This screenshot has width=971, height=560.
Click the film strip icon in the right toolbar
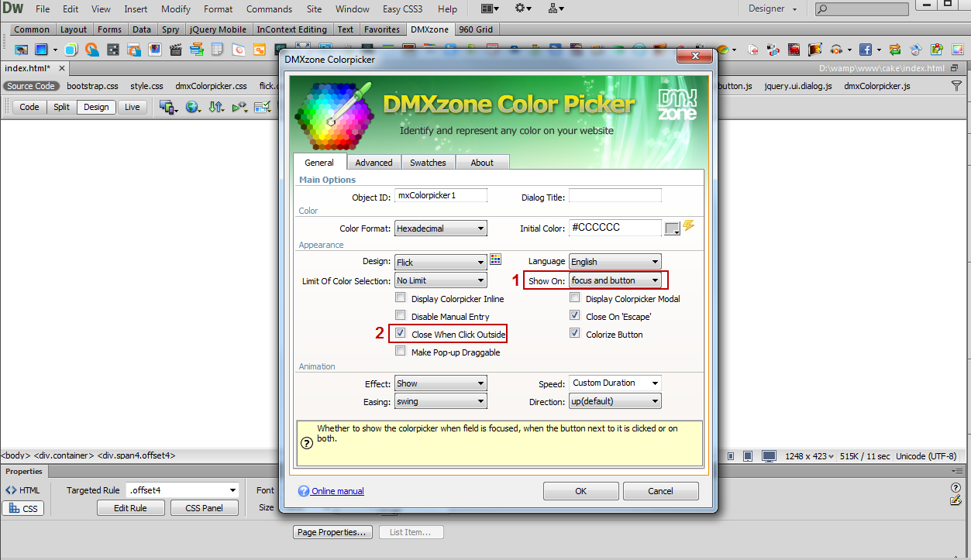tap(794, 50)
